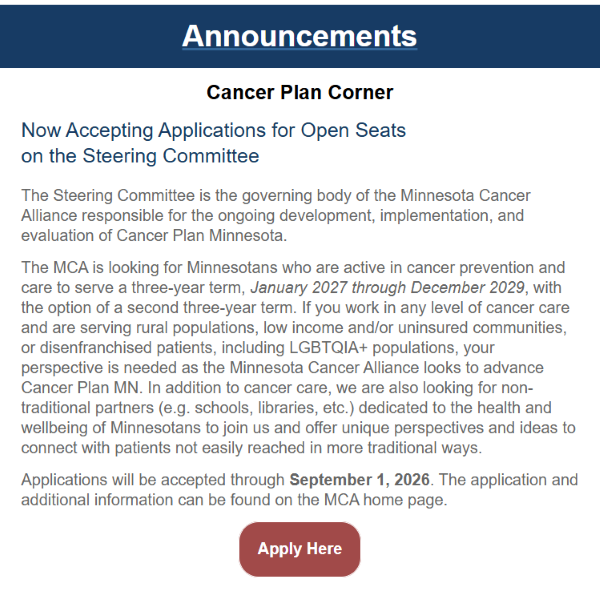
Task: Click the '(e.g. schools, libraries, etc.)' phrase
Action: [x=256, y=407]
